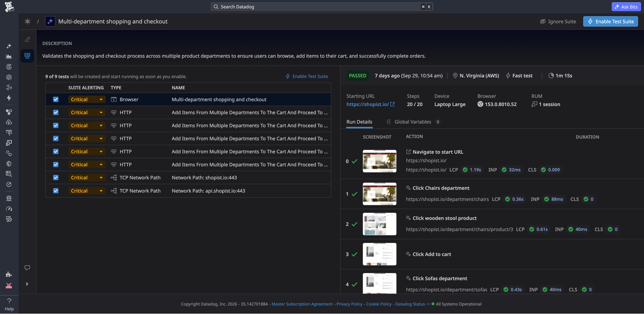Viewport: 644px width, 315px height.
Task: Open the lightning bolt sidebar icon
Action: [9, 98]
